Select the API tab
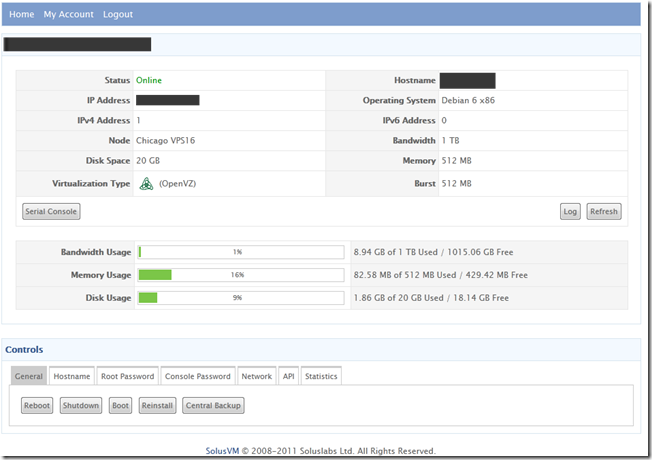Screen dimensions: 652x460 click(289, 376)
